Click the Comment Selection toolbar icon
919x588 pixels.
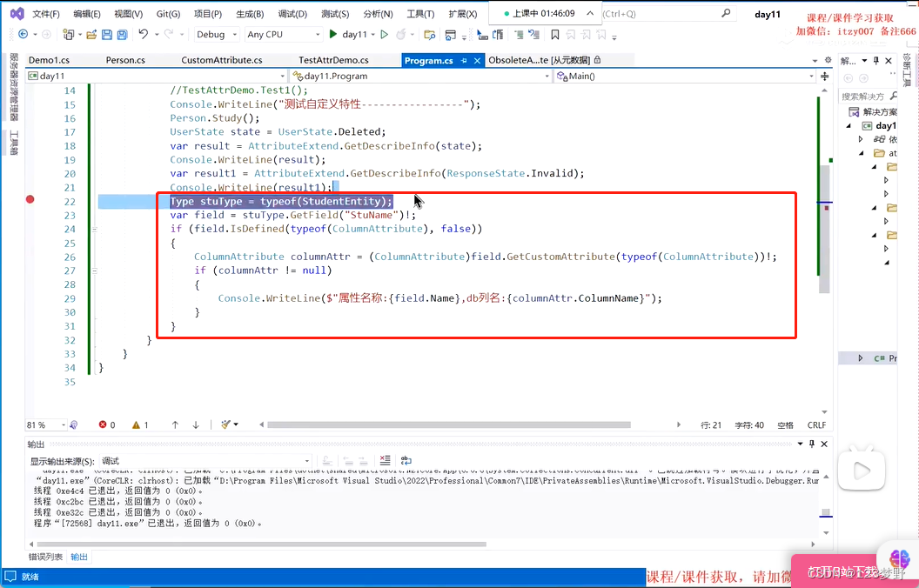click(519, 35)
